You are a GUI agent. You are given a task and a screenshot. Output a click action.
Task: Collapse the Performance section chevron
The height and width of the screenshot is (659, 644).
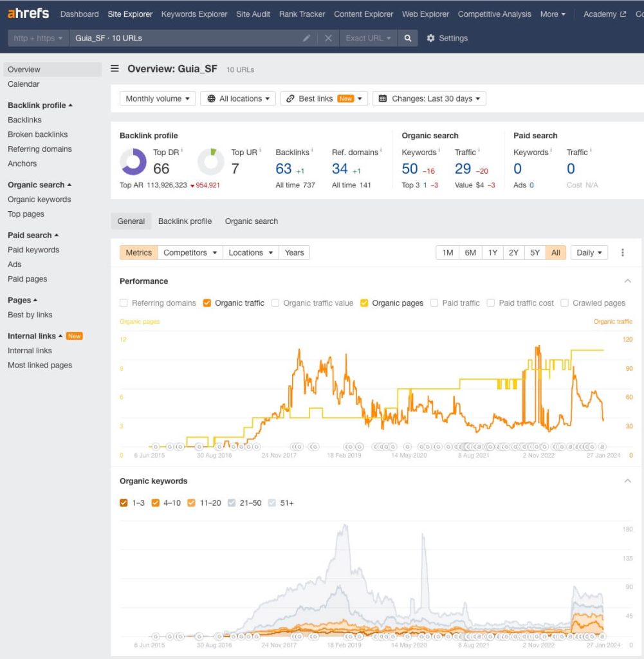628,281
